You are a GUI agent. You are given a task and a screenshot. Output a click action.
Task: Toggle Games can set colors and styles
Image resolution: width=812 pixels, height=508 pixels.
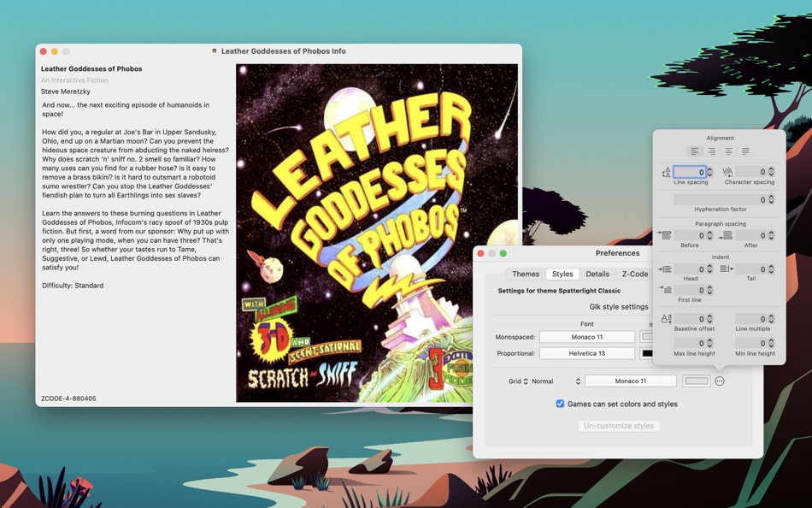[560, 404]
